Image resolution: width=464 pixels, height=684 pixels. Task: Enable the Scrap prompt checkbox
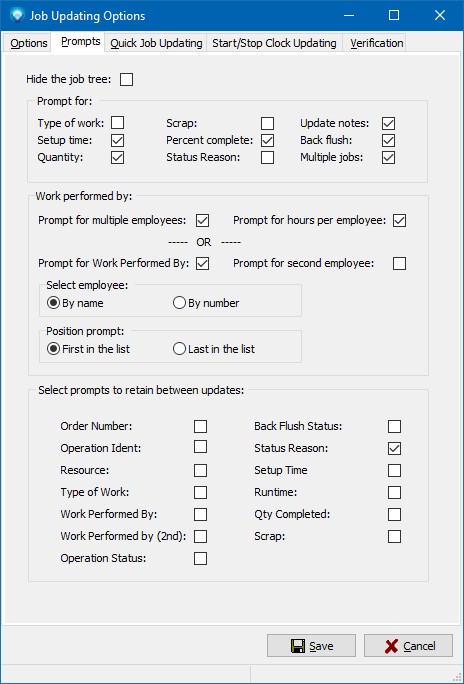[267, 123]
